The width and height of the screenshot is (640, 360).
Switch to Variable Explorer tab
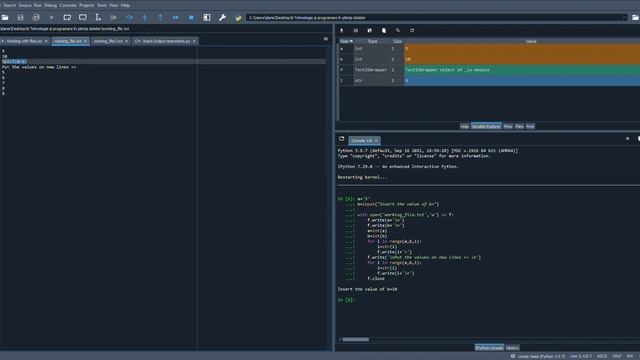click(486, 127)
